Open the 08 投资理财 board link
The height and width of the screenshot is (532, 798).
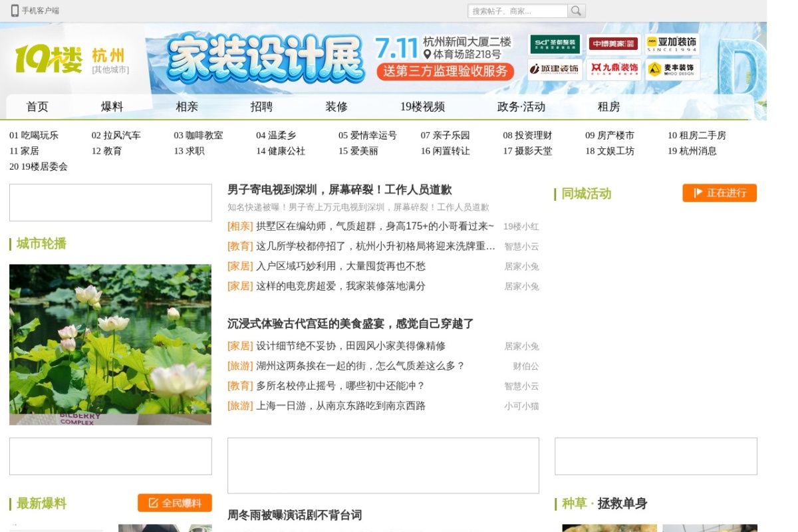[x=527, y=136]
